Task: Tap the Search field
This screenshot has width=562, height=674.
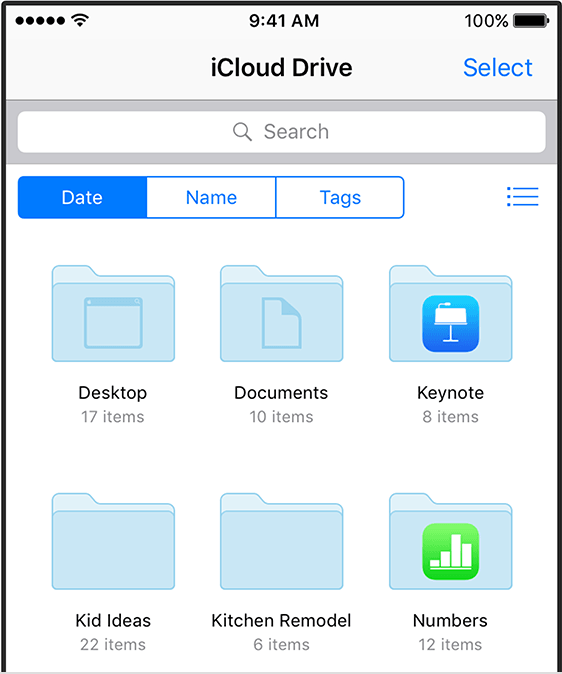Action: tap(282, 132)
